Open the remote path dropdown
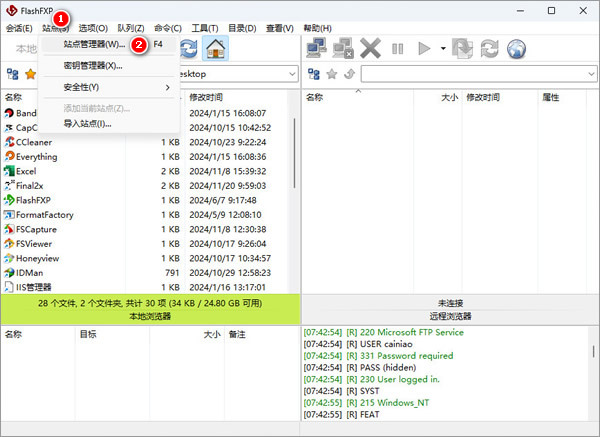The height and width of the screenshot is (437, 600). [588, 74]
